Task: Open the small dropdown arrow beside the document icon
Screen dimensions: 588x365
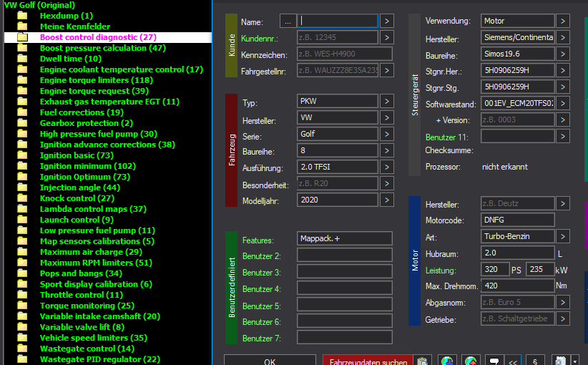Action: pos(575,361)
